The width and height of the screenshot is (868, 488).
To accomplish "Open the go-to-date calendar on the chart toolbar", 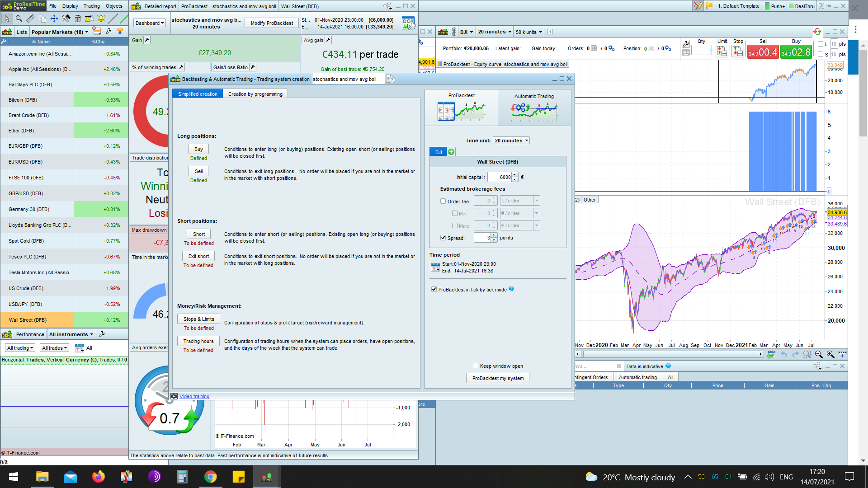I will click(x=771, y=355).
